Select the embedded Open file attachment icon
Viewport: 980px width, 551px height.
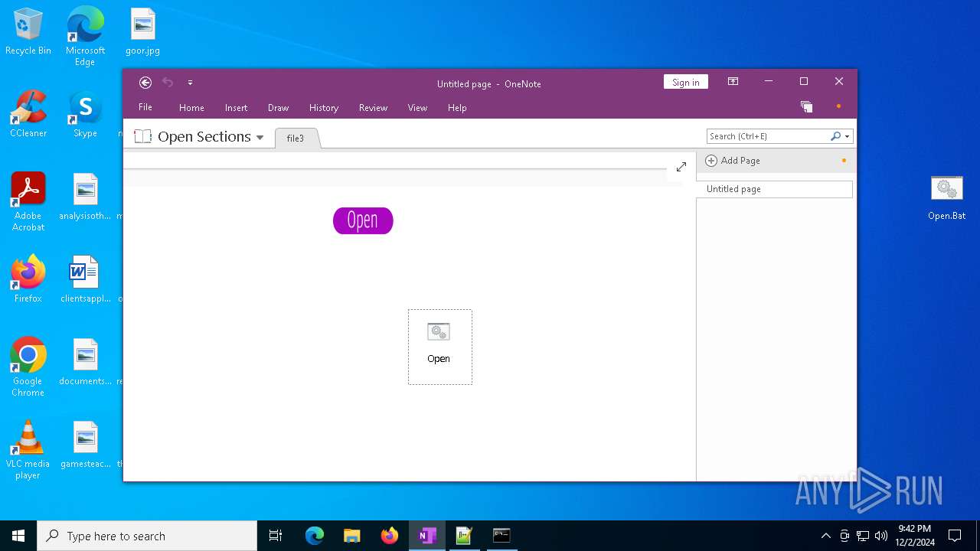[x=439, y=347]
